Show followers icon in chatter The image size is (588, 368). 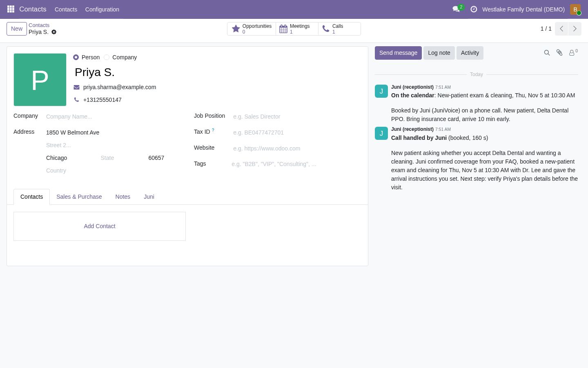[x=573, y=53]
